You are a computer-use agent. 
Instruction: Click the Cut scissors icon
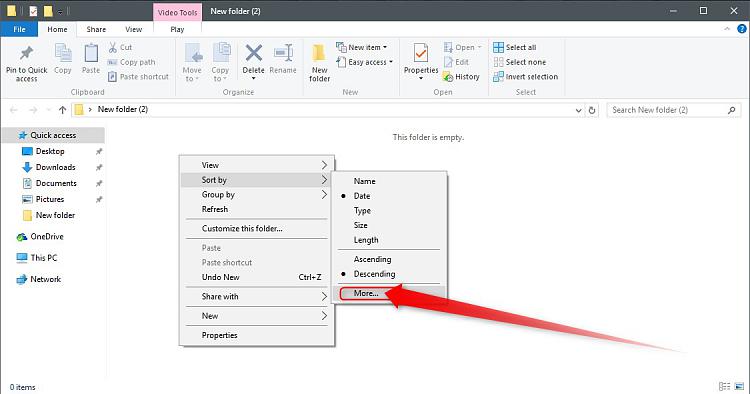click(x=113, y=47)
